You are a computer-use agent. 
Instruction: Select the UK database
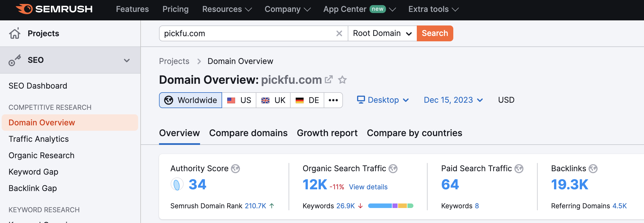coord(273,100)
